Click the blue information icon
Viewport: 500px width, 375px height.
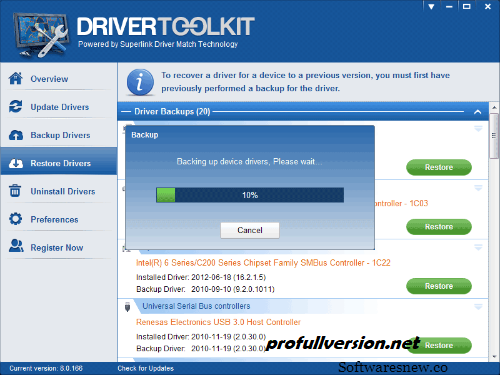point(140,82)
